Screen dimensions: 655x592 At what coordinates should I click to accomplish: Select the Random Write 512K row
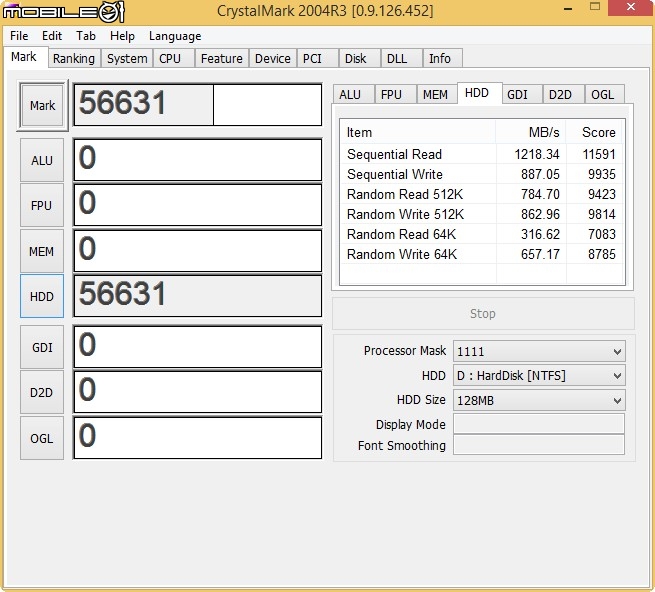(x=482, y=214)
